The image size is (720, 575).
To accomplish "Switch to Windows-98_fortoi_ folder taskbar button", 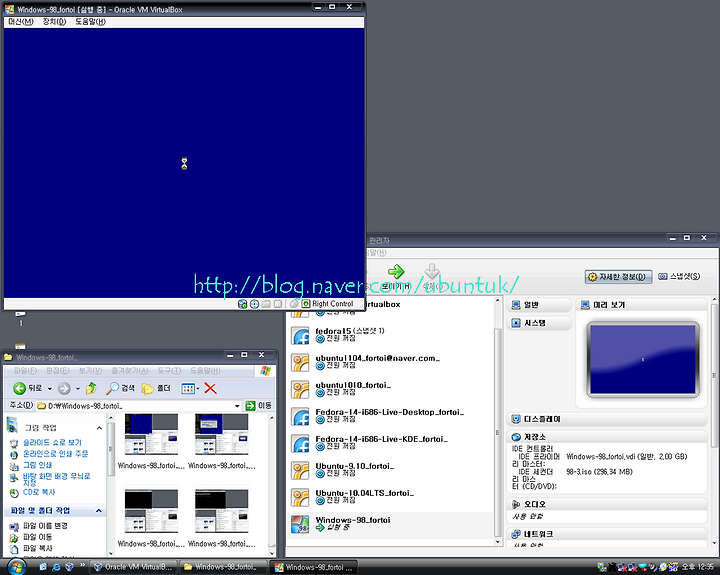I will pos(224,567).
